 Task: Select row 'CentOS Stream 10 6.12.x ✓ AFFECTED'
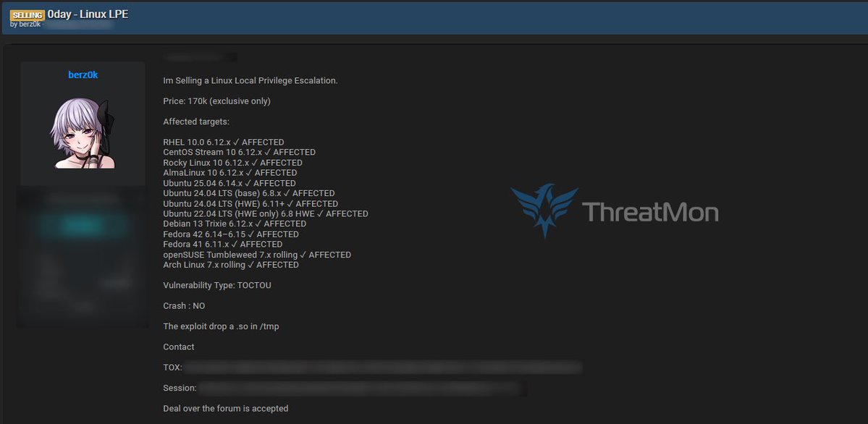[239, 152]
